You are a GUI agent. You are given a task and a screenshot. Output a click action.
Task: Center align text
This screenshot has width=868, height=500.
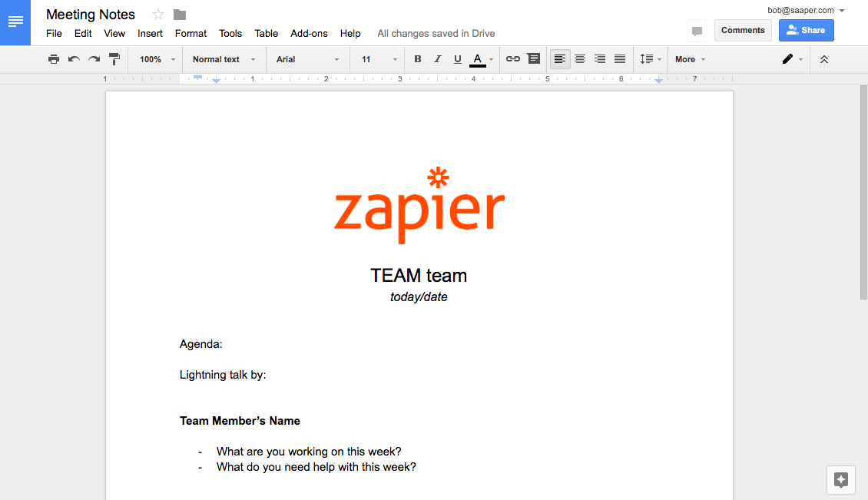tap(580, 59)
